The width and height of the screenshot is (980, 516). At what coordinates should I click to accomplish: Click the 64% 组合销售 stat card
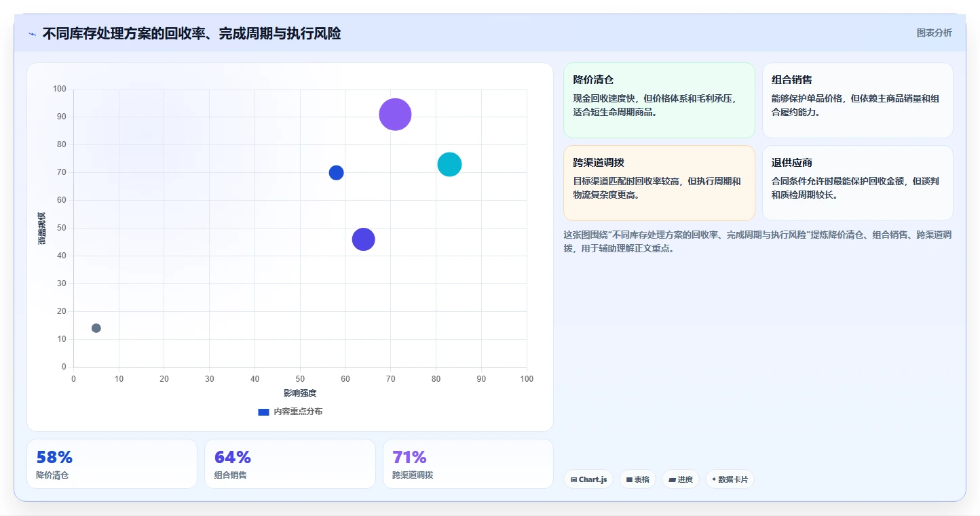(x=290, y=464)
